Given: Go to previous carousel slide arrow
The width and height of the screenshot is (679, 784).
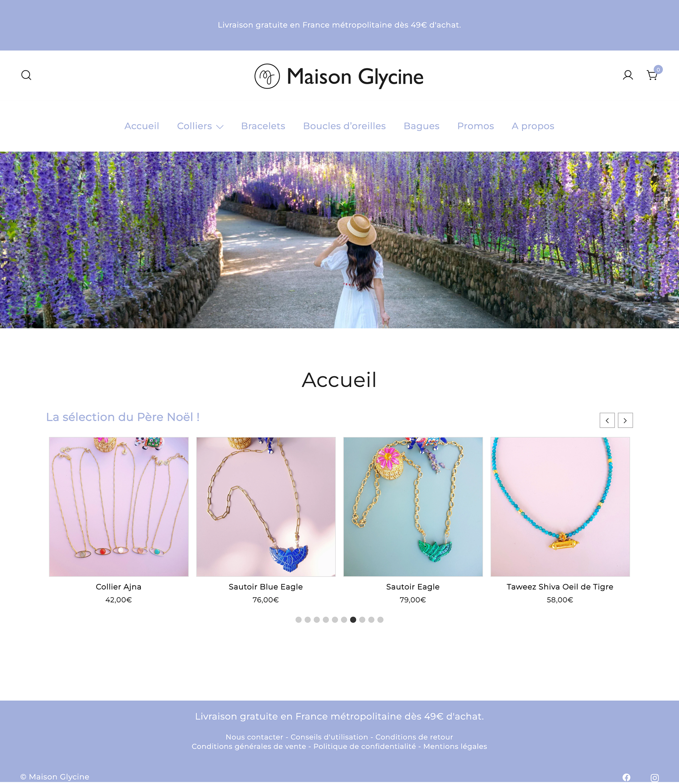Looking at the screenshot, I should click(x=607, y=420).
